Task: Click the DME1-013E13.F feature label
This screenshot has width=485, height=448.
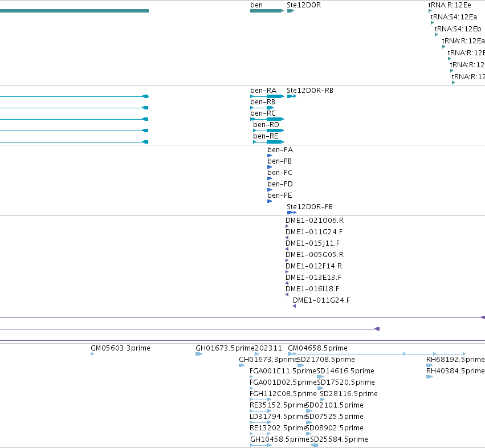Action: pyautogui.click(x=313, y=278)
